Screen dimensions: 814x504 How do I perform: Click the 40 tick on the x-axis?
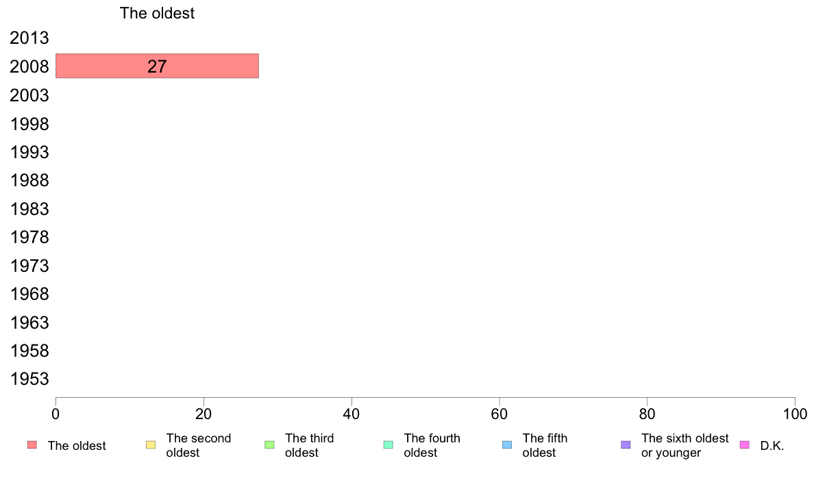coord(351,414)
